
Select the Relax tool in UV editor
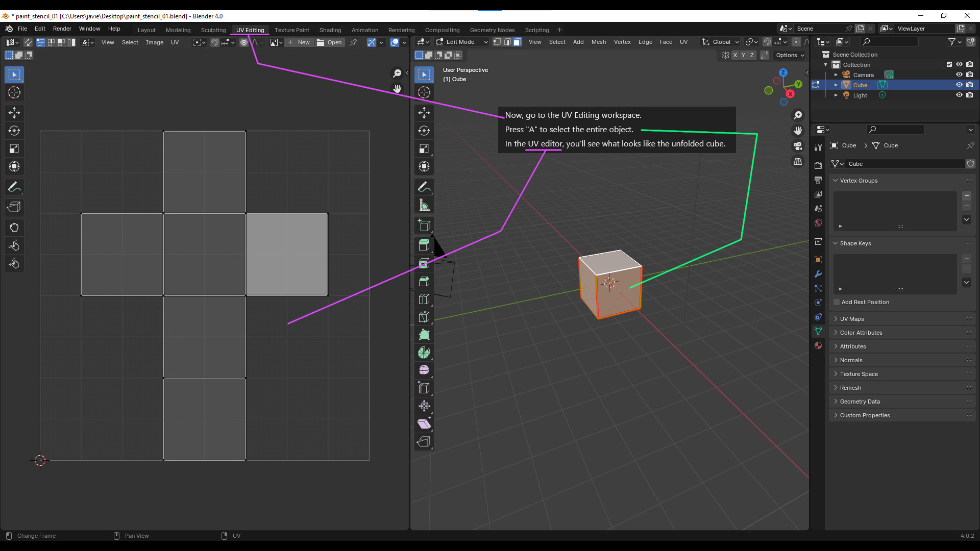[14, 245]
